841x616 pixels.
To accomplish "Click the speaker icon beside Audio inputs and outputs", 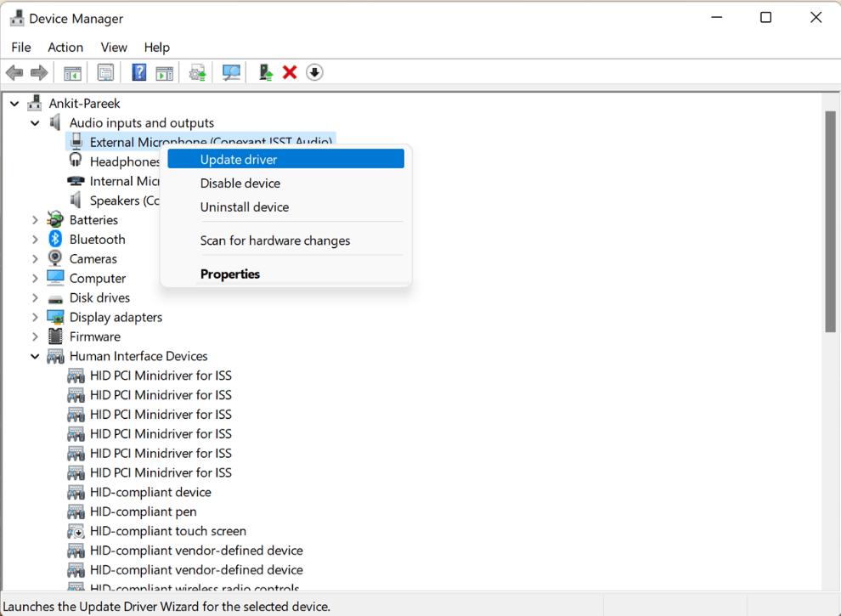I will click(55, 122).
